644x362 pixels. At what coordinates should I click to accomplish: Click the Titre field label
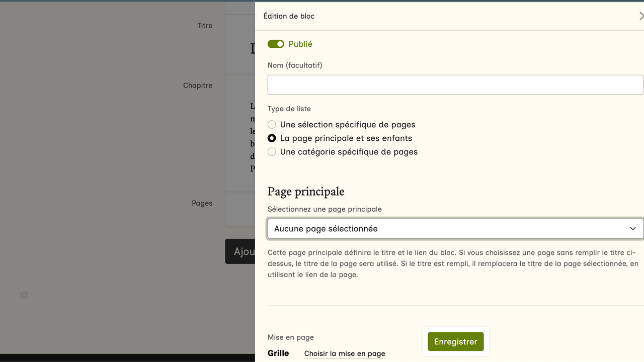pyautogui.click(x=205, y=26)
